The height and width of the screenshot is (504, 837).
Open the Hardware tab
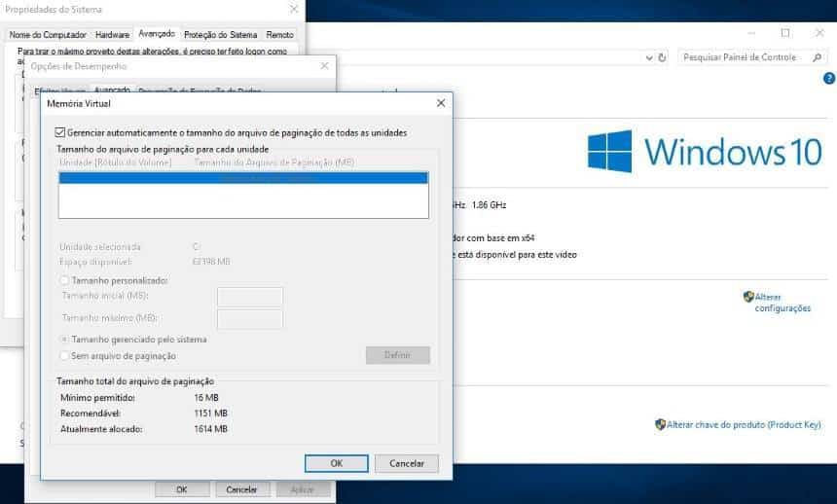112,35
